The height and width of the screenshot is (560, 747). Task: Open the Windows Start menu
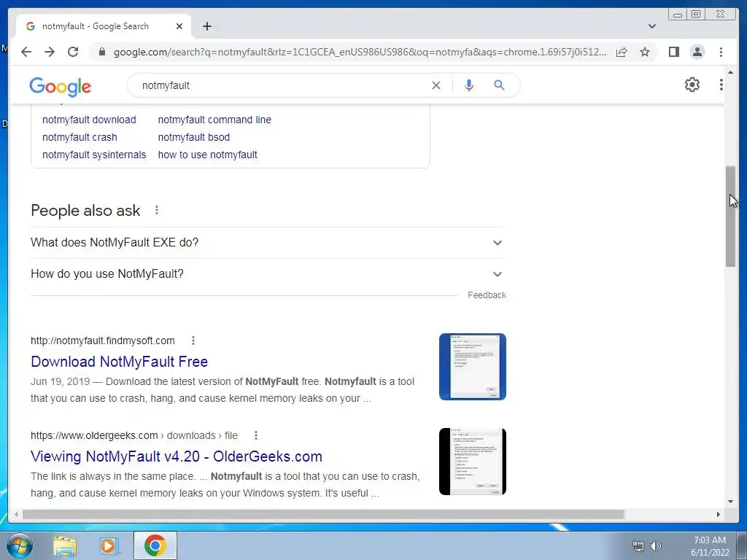[19, 545]
